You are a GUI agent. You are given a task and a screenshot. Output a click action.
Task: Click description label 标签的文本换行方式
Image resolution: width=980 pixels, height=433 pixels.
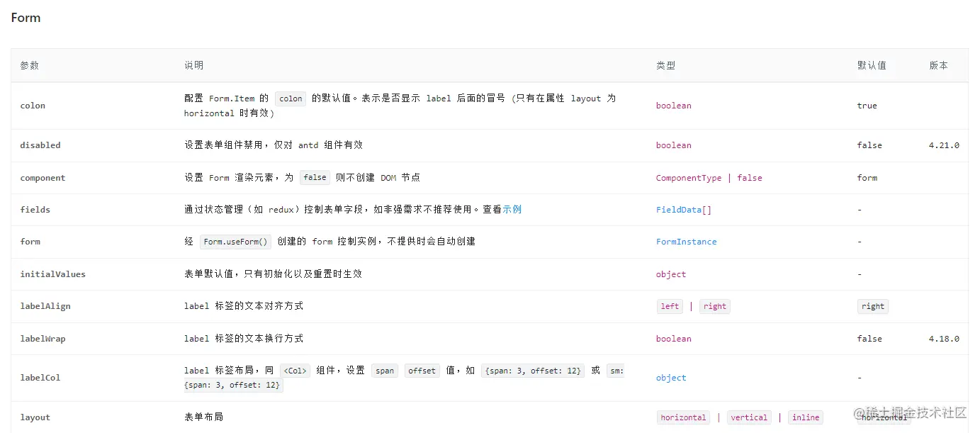(x=244, y=339)
